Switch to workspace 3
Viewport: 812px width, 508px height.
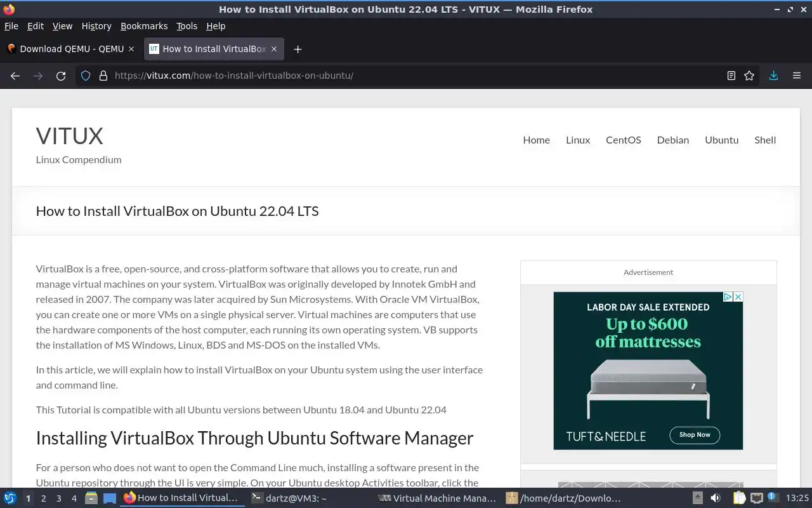tap(58, 498)
